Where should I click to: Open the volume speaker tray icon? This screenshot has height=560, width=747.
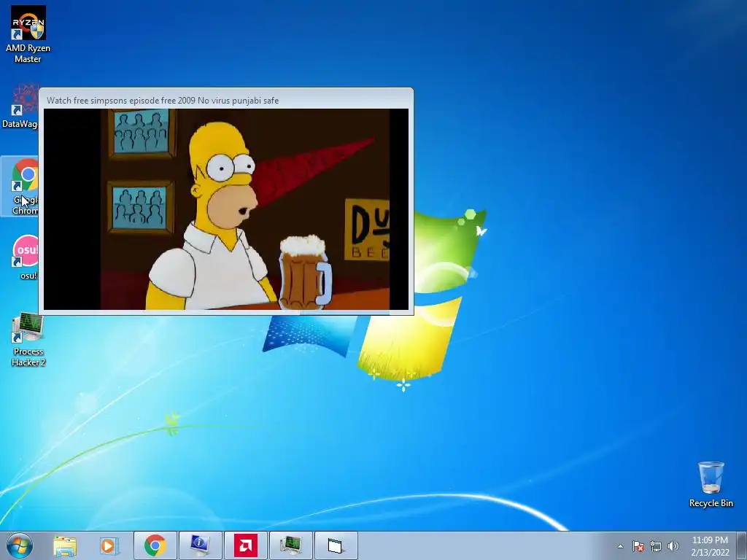(x=673, y=546)
